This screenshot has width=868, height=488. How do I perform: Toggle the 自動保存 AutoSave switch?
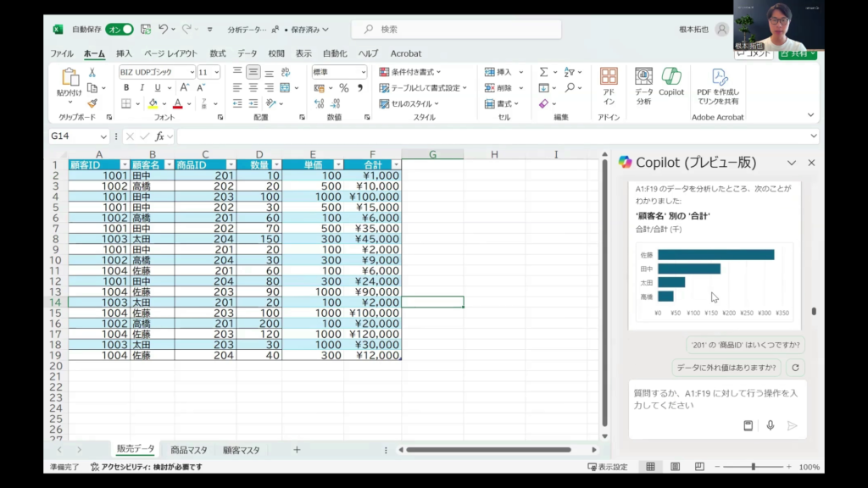[120, 30]
